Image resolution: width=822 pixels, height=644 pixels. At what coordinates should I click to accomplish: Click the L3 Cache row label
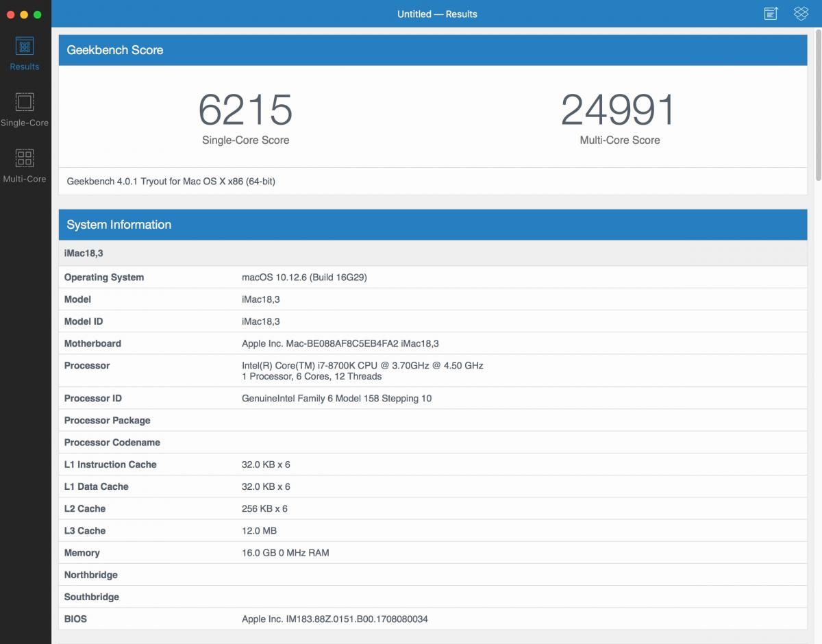click(x=85, y=530)
